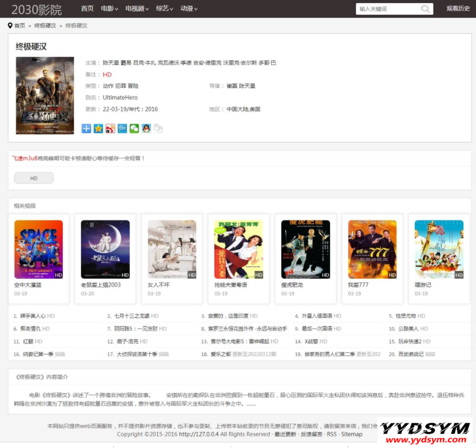The image size is (476, 448).
Task: Open list item 外星入侵国语
Action: click(x=317, y=316)
